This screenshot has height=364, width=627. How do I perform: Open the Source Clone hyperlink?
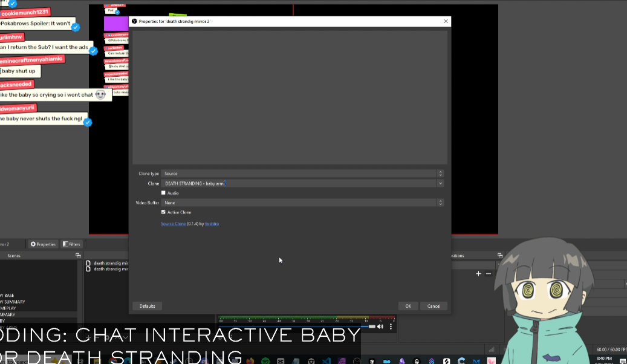(x=173, y=224)
